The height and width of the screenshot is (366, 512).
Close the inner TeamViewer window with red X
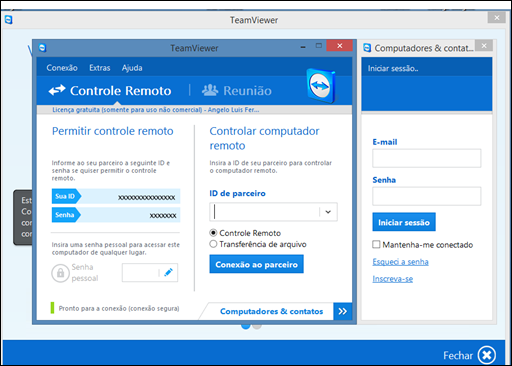339,46
